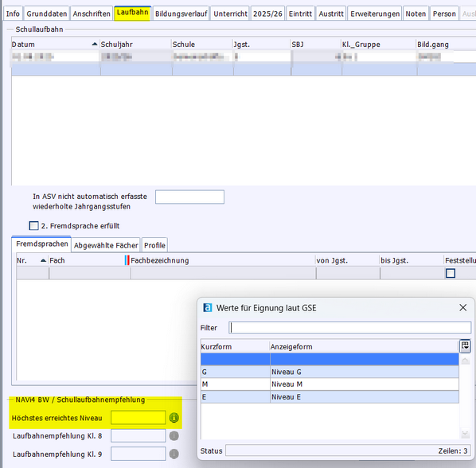476x468 pixels.
Task: Click the Höchstes erreichtes Niveau field
Action: pyautogui.click(x=139, y=418)
